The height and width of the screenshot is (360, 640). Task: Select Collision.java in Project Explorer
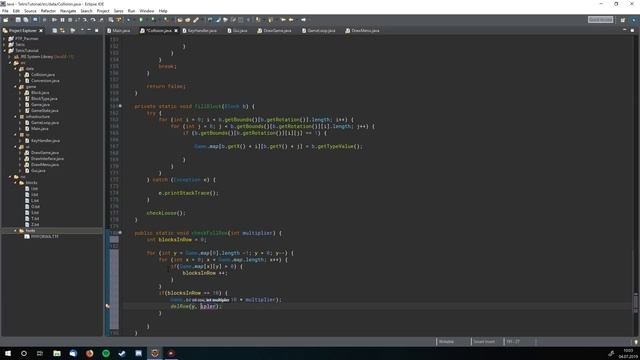tap(43, 75)
